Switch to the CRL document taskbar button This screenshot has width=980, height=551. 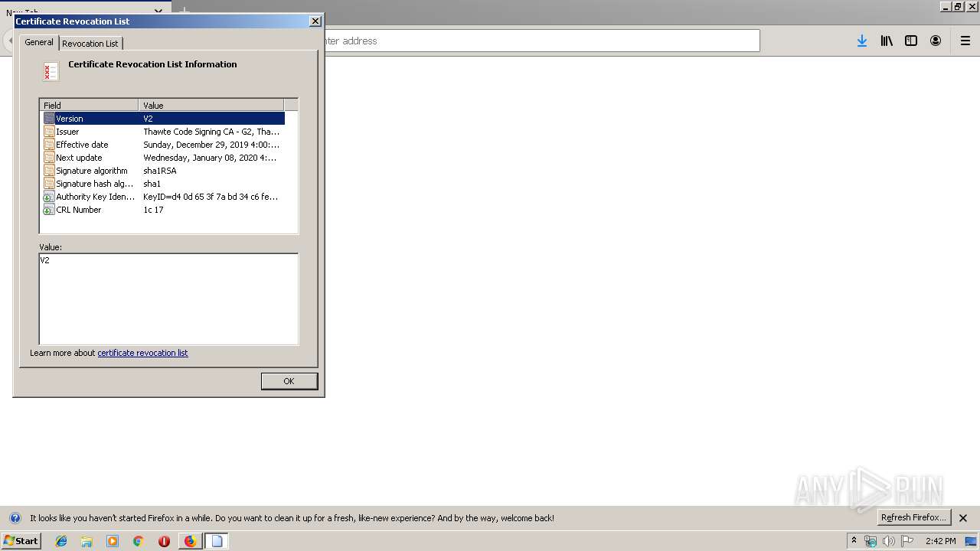(217, 541)
